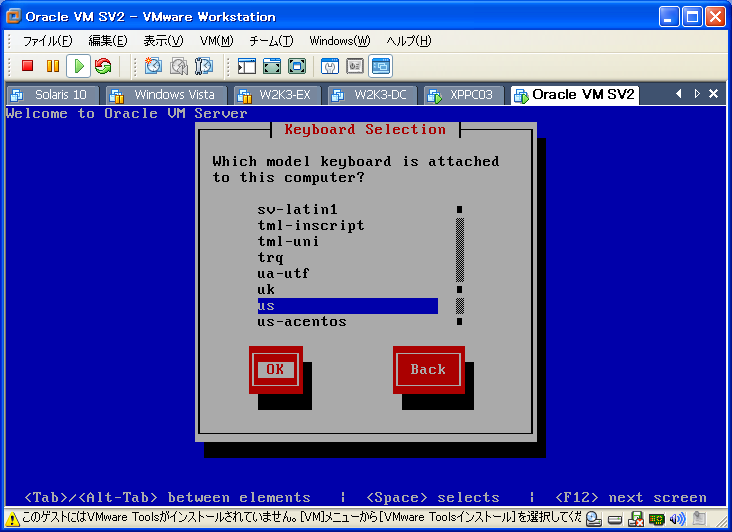The image size is (732, 532).
Task: Click the sound device status bar icon
Action: pos(677,519)
